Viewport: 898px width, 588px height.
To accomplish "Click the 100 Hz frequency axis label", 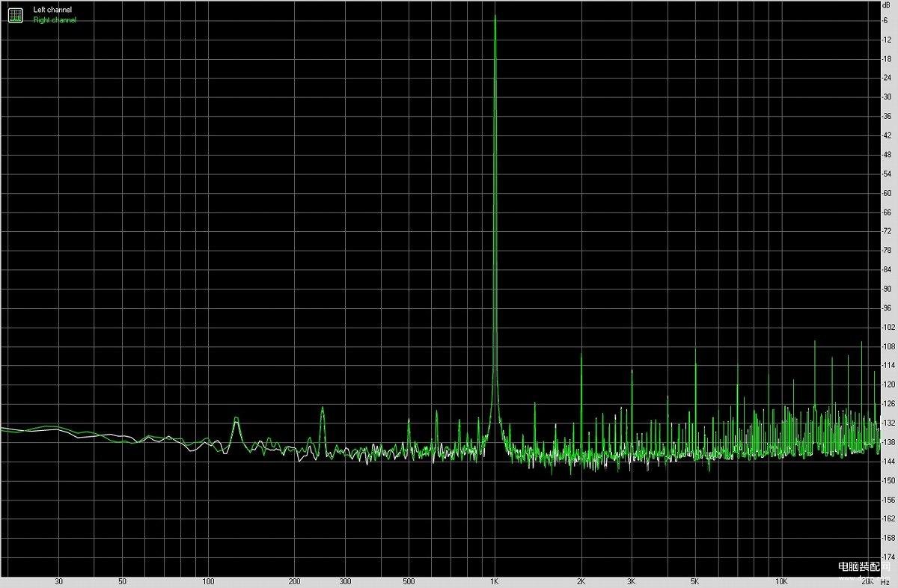I will click(209, 581).
